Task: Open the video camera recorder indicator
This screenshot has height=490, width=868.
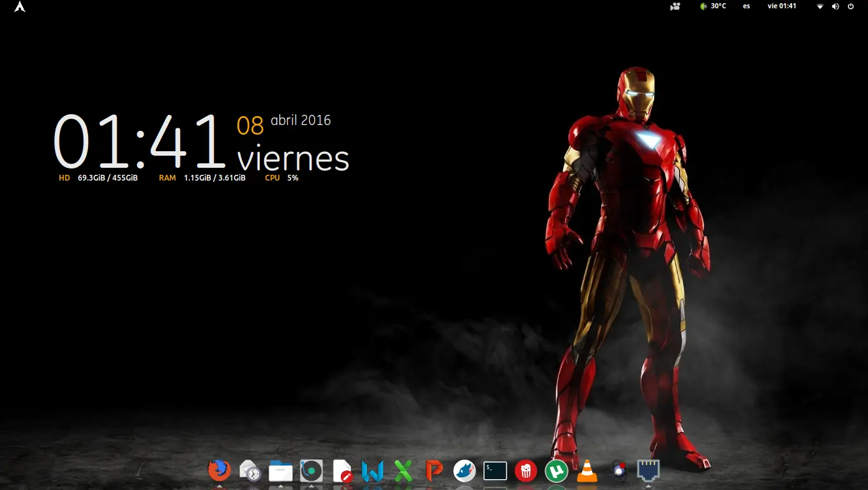Action: (675, 6)
